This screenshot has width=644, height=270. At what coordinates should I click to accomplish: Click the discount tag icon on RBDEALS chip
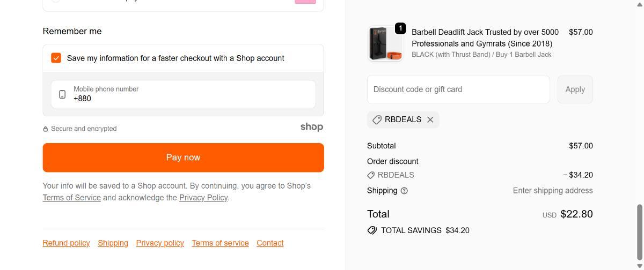coord(377,120)
